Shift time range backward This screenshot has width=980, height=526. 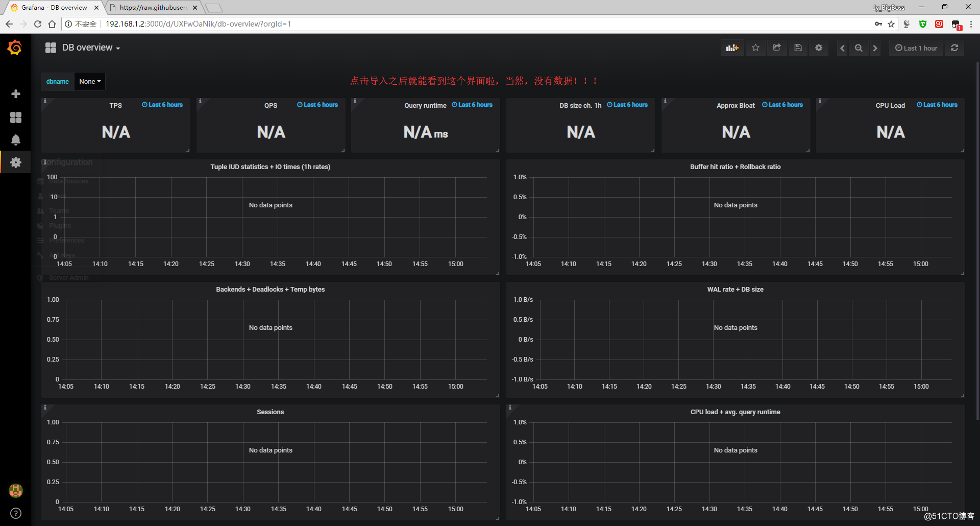pos(843,48)
